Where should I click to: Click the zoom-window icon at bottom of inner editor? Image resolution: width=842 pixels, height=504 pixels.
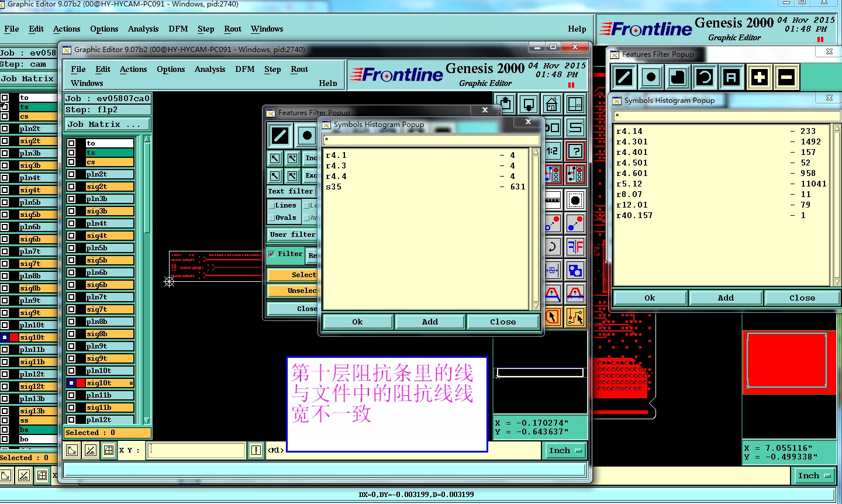(71, 450)
